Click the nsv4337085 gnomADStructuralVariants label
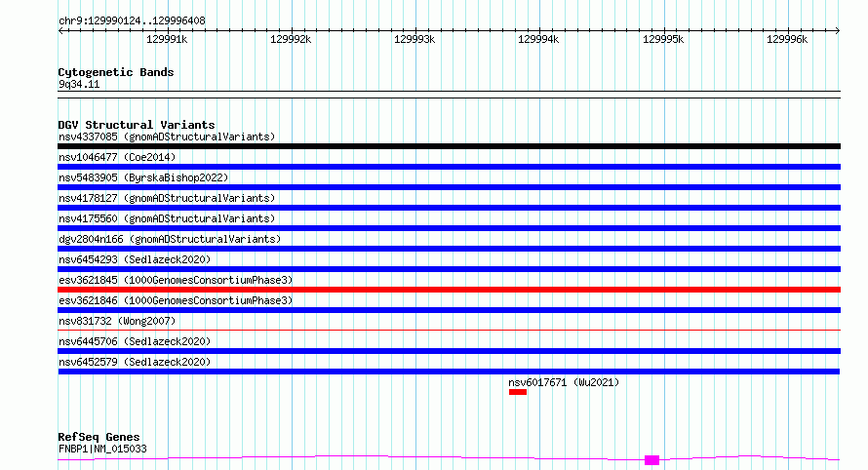The image size is (868, 470). click(x=167, y=137)
